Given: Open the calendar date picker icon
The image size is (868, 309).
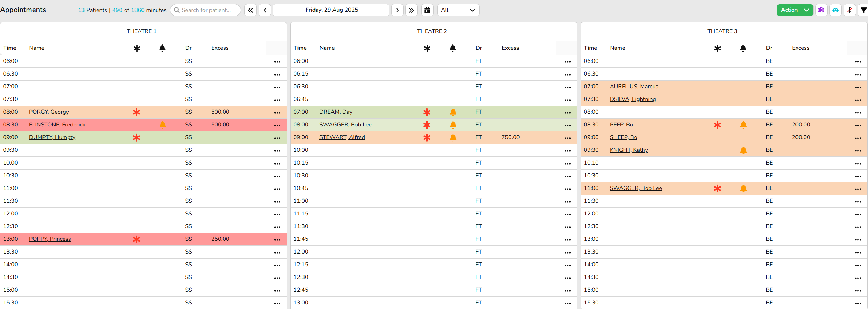Looking at the screenshot, I should 427,10.
